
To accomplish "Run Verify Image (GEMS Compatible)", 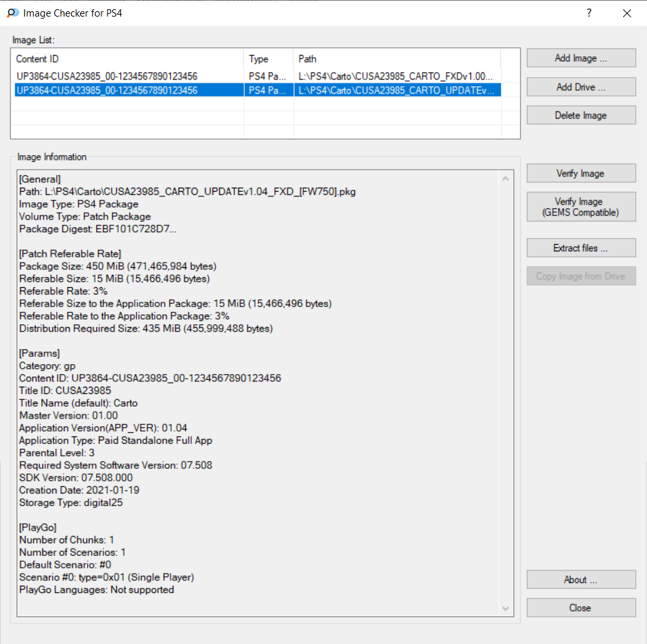I will pos(581,207).
